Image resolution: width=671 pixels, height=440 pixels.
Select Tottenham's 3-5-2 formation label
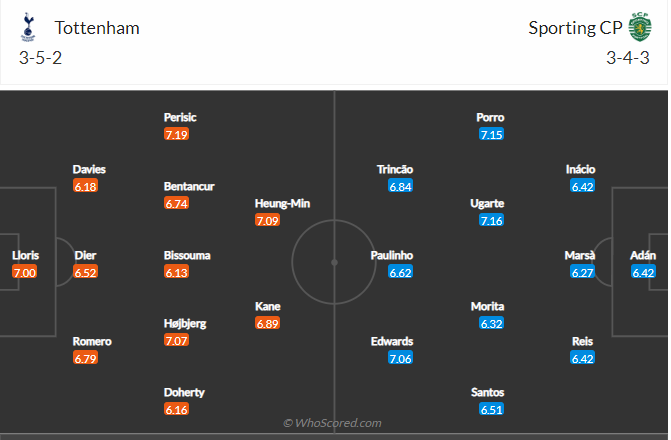pyautogui.click(x=40, y=57)
